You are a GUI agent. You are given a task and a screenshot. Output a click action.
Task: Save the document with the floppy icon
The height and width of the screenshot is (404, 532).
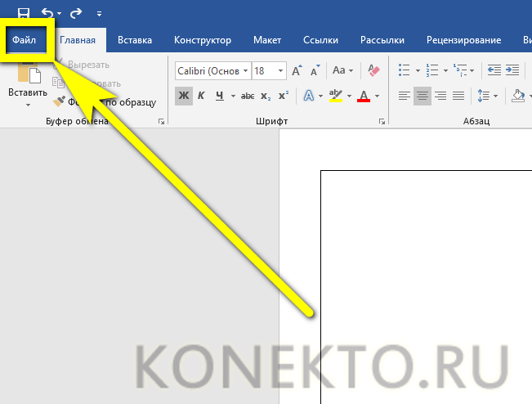tap(24, 13)
